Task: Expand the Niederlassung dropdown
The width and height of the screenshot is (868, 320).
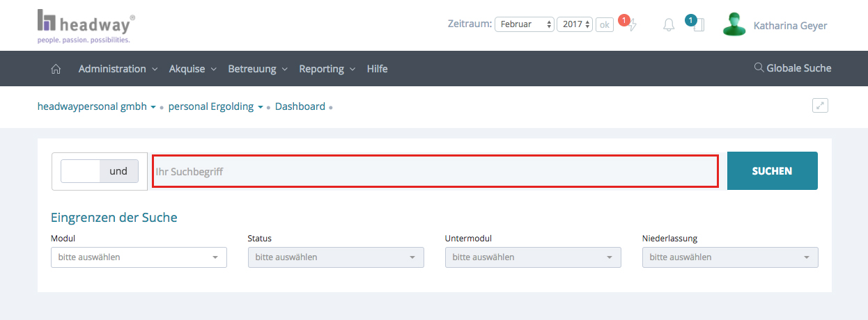Action: coord(729,257)
